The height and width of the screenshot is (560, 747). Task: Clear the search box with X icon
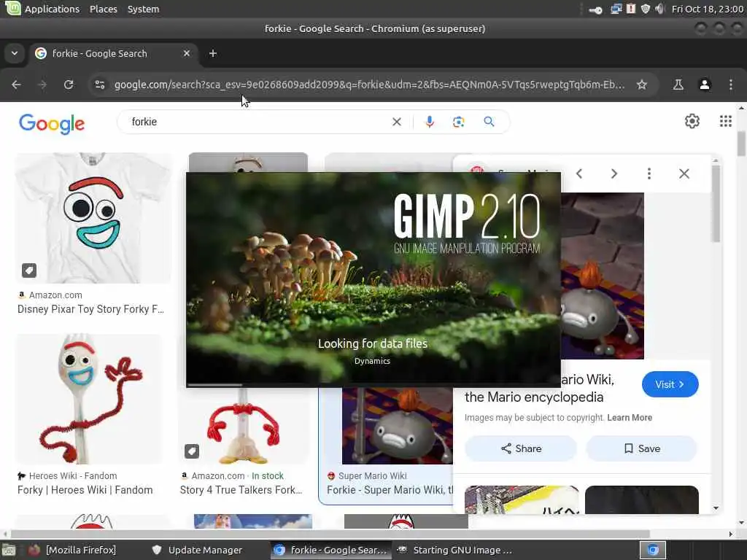tap(396, 122)
